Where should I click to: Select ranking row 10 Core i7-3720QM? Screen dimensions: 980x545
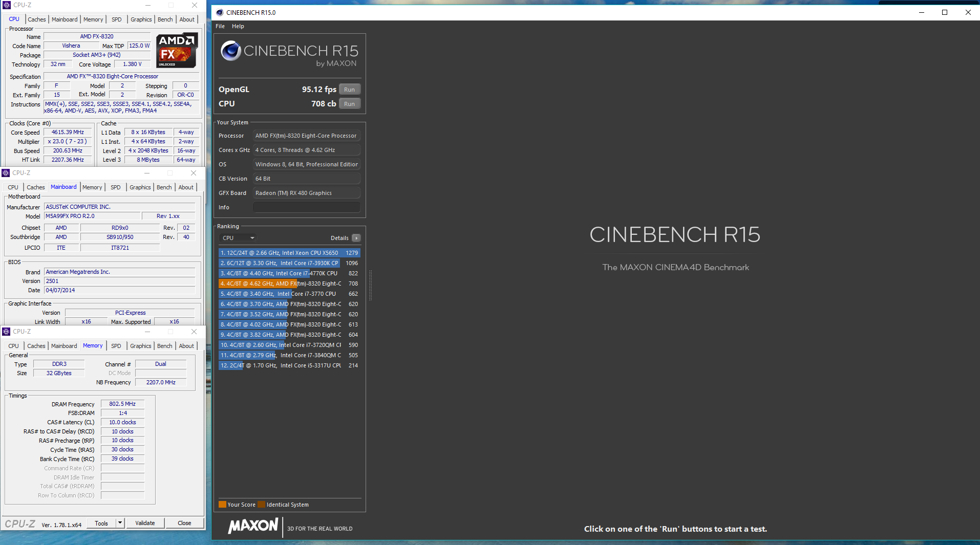tap(289, 345)
